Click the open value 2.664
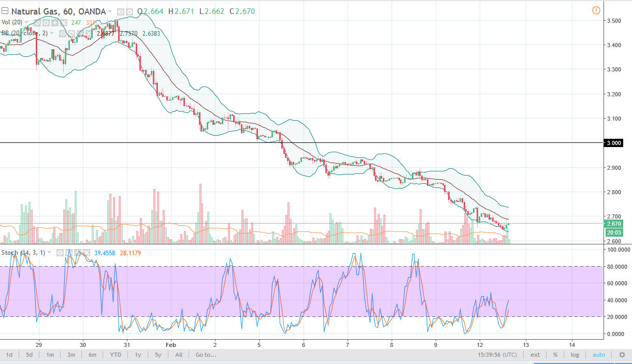The width and height of the screenshot is (632, 364). pos(154,11)
